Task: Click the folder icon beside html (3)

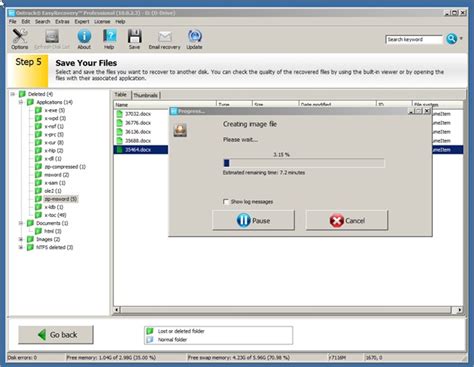Action: tap(39, 231)
